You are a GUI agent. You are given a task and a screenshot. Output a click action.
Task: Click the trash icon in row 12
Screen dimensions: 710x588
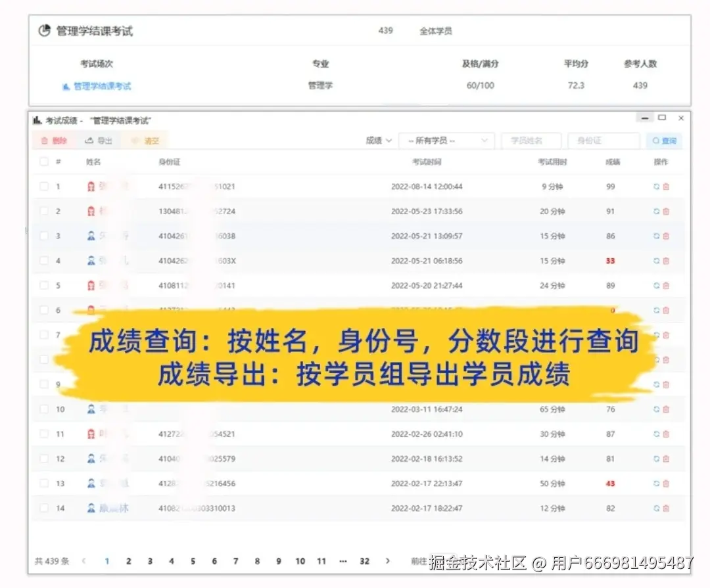pos(666,459)
